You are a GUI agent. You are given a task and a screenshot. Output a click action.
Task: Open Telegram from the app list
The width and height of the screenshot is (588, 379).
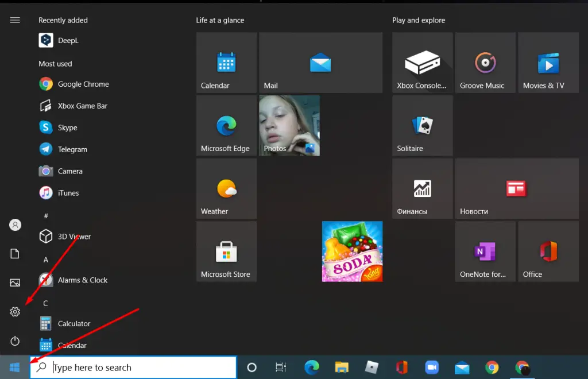[63, 149]
